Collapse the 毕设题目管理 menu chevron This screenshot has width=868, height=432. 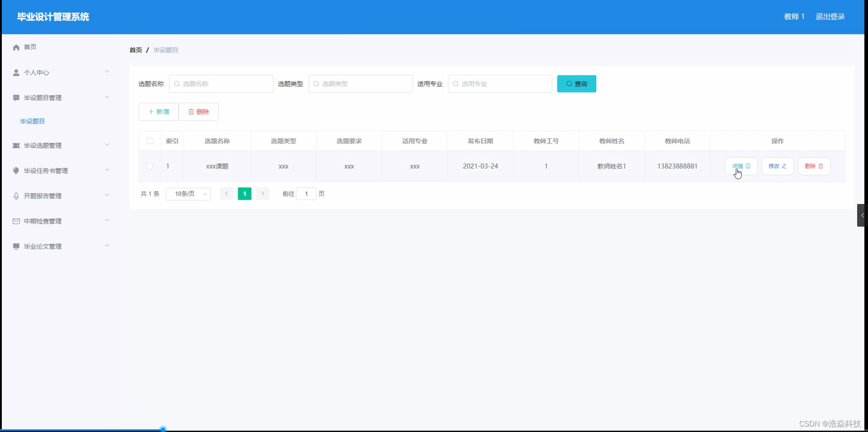pyautogui.click(x=107, y=97)
